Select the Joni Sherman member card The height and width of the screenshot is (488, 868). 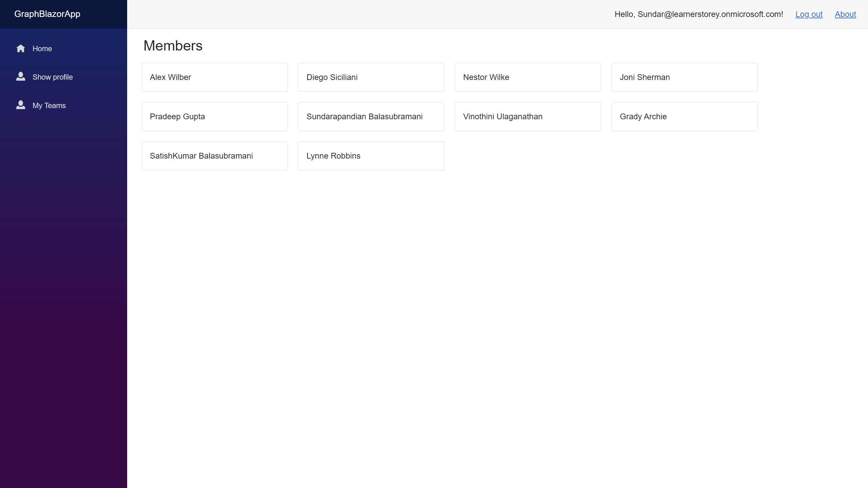tap(685, 77)
